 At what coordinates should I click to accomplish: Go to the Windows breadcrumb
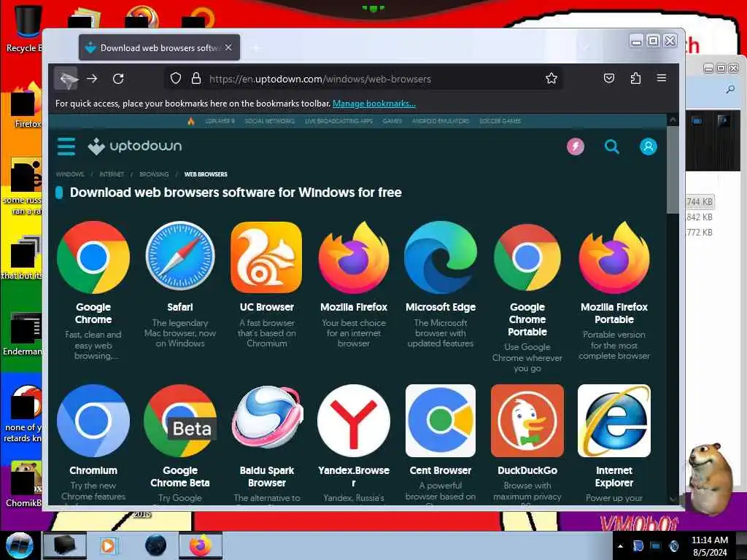[69, 174]
